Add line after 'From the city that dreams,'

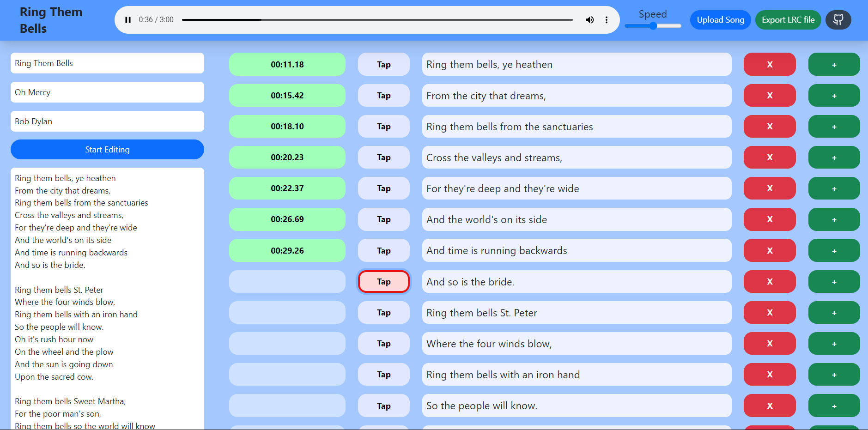click(834, 95)
